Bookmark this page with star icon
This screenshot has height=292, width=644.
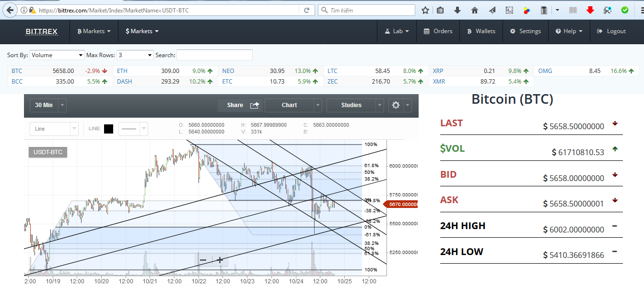425,10
